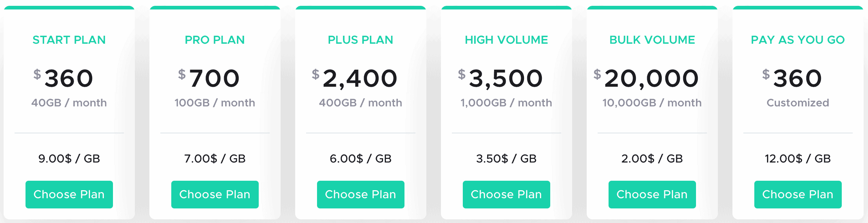
Task: Choose the High Volume plan button
Action: 507,195
